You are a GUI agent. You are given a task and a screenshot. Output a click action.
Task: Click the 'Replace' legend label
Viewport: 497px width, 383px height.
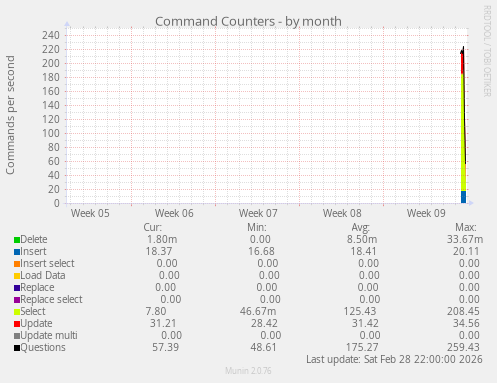click(x=37, y=287)
